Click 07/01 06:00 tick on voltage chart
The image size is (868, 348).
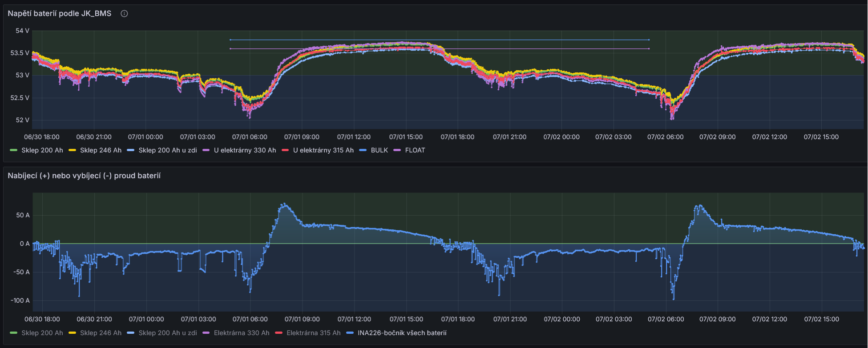click(250, 137)
